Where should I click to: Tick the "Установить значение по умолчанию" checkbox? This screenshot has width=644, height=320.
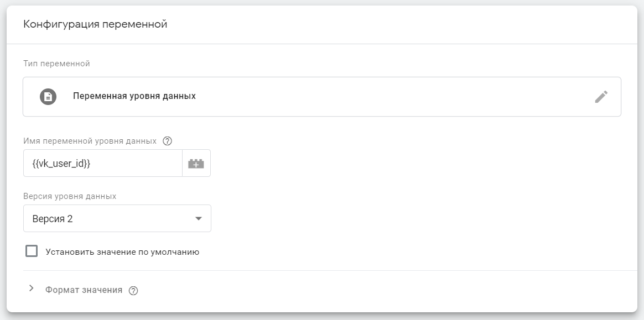pos(32,251)
